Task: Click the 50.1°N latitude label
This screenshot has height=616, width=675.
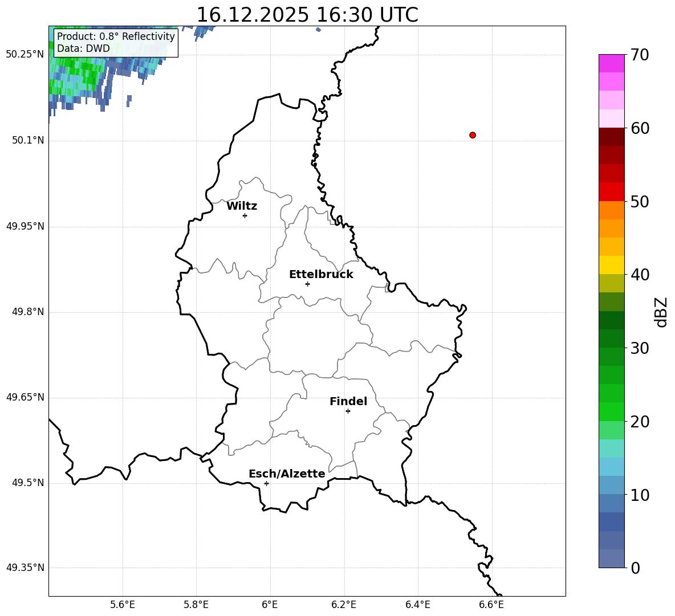Action: (x=28, y=140)
